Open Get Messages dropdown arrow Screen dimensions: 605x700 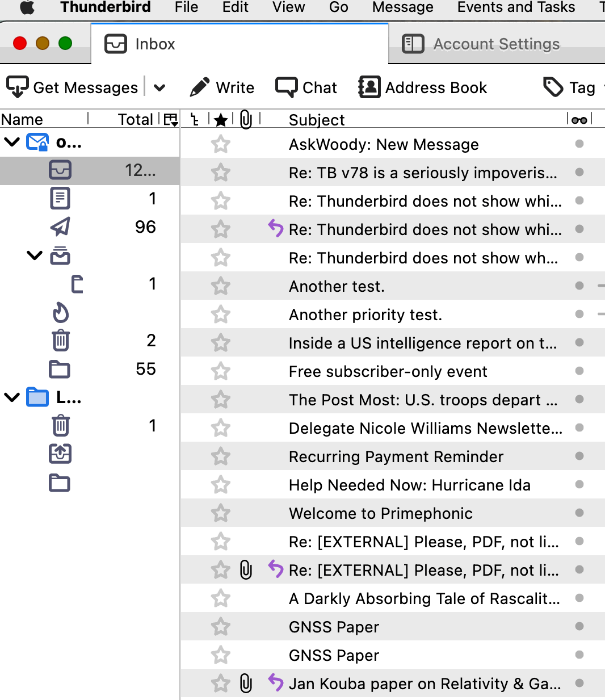pyautogui.click(x=159, y=87)
